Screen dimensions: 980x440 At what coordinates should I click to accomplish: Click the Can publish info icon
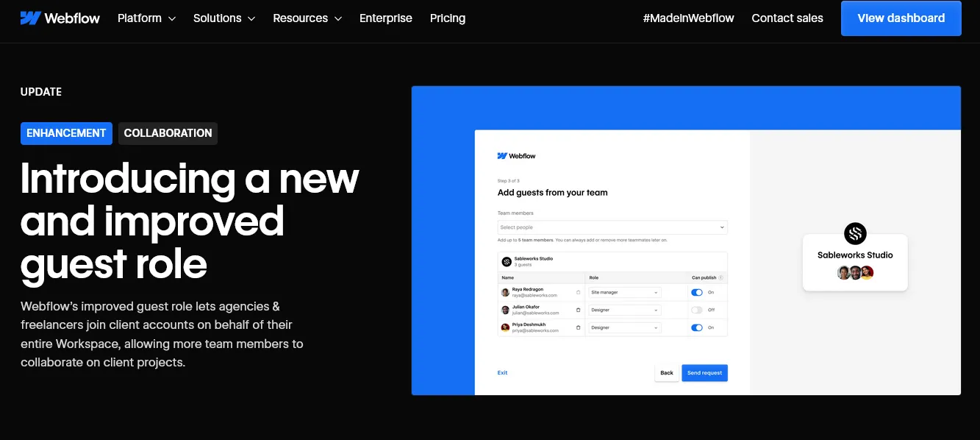(x=720, y=277)
